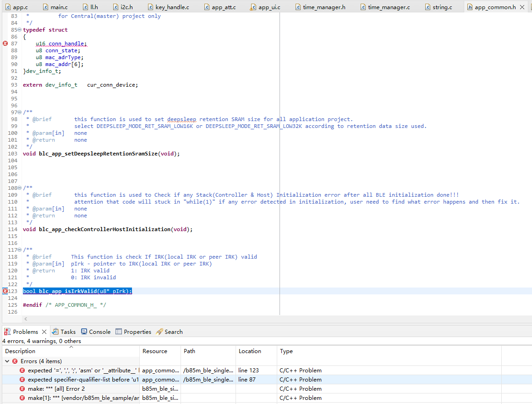Sort problems by Path column
Image resolution: width=532 pixels, height=404 pixels.
tap(208, 351)
